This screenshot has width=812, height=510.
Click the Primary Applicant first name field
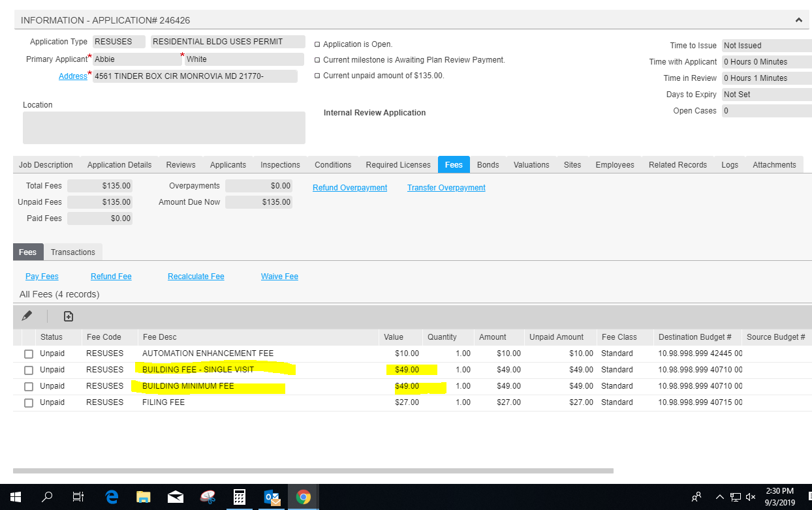137,59
